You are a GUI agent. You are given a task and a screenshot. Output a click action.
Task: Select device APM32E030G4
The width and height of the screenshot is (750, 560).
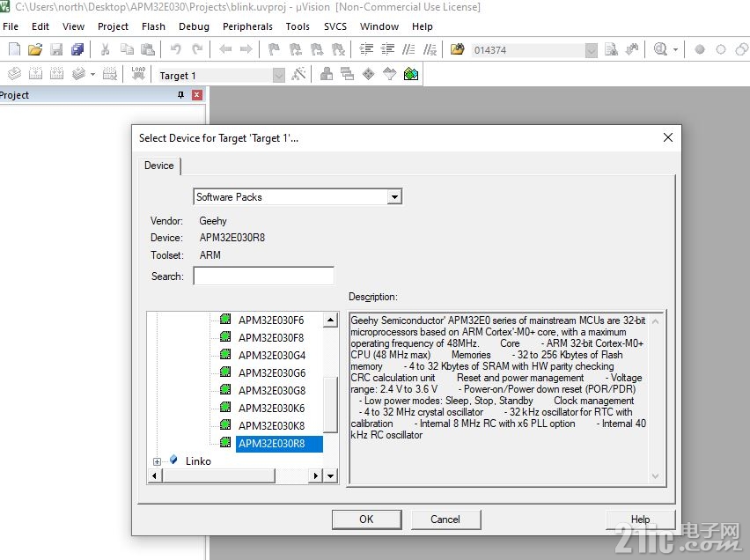point(272,356)
